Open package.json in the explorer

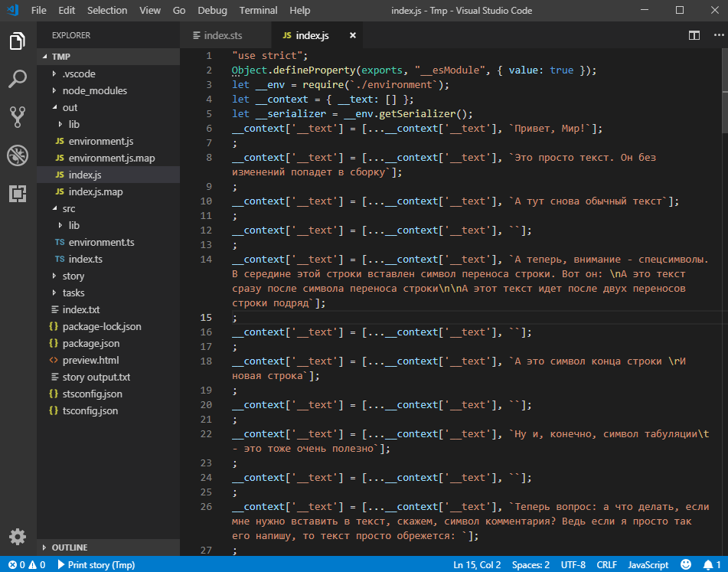90,343
